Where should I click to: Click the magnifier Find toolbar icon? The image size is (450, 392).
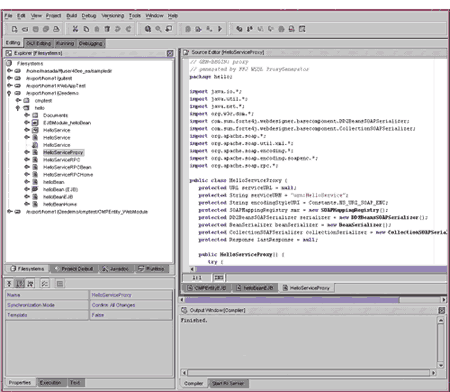click(x=158, y=29)
